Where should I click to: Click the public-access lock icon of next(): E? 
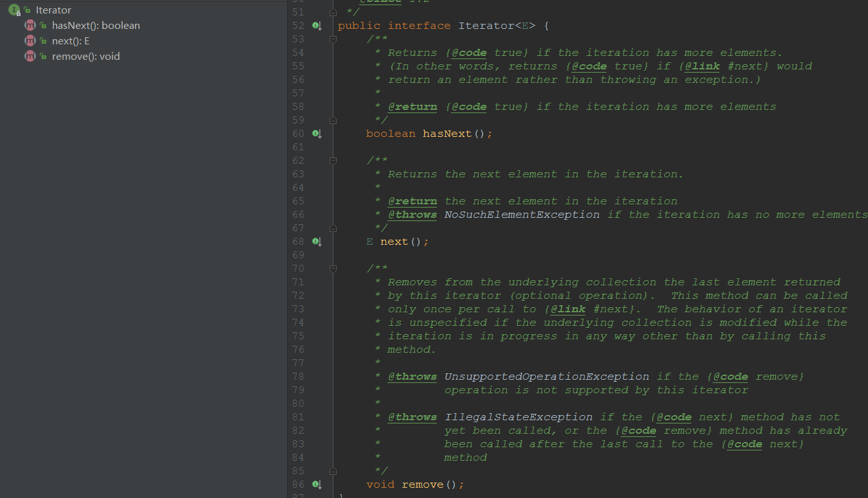pos(43,42)
